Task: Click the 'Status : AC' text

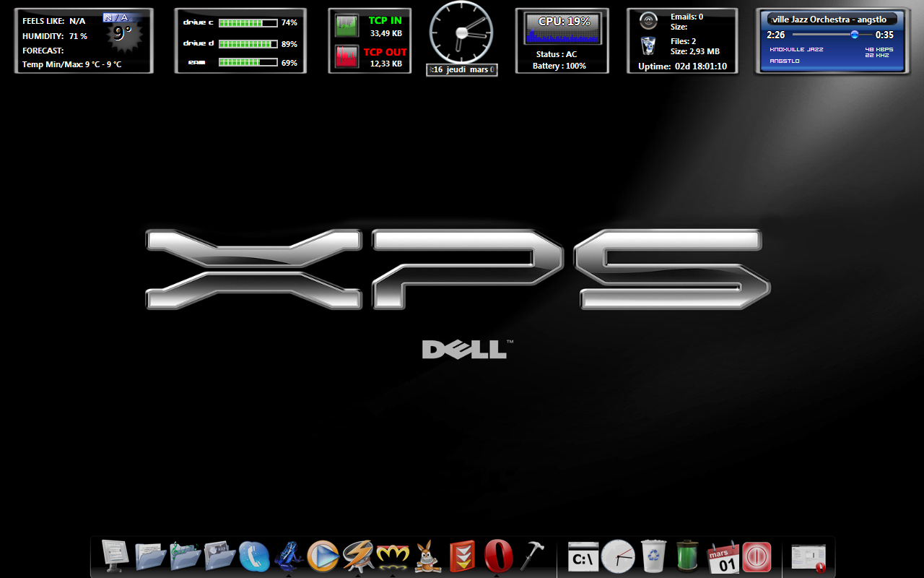Action: pos(557,54)
